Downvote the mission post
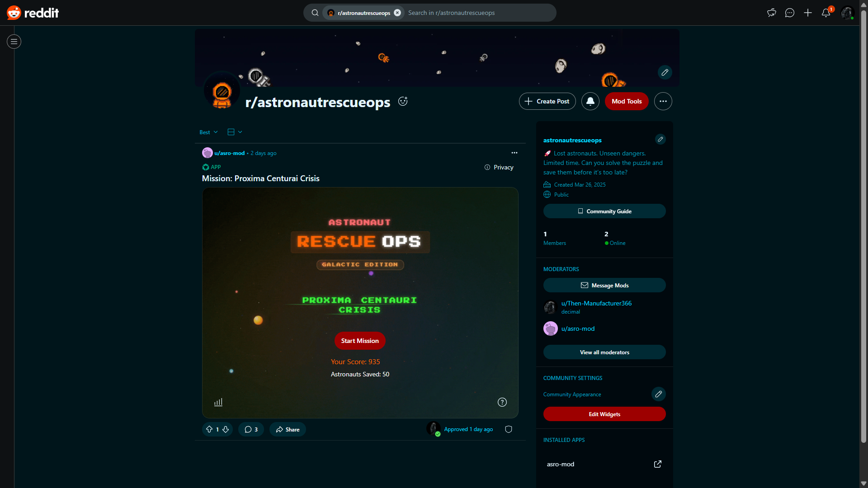Screen dimensions: 868x488 coord(226,429)
